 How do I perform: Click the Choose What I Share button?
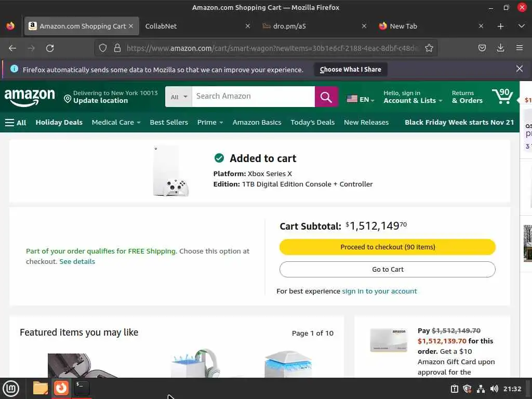351,69
